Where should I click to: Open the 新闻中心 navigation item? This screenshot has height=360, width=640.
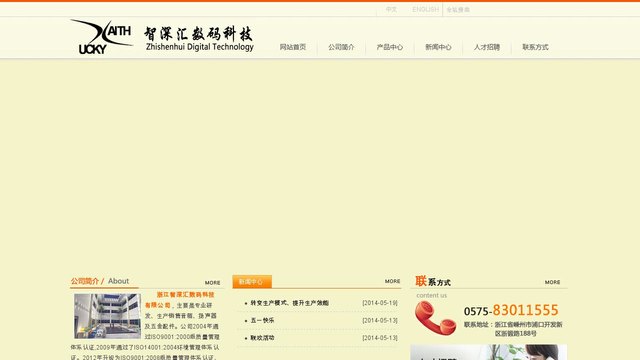pyautogui.click(x=438, y=47)
